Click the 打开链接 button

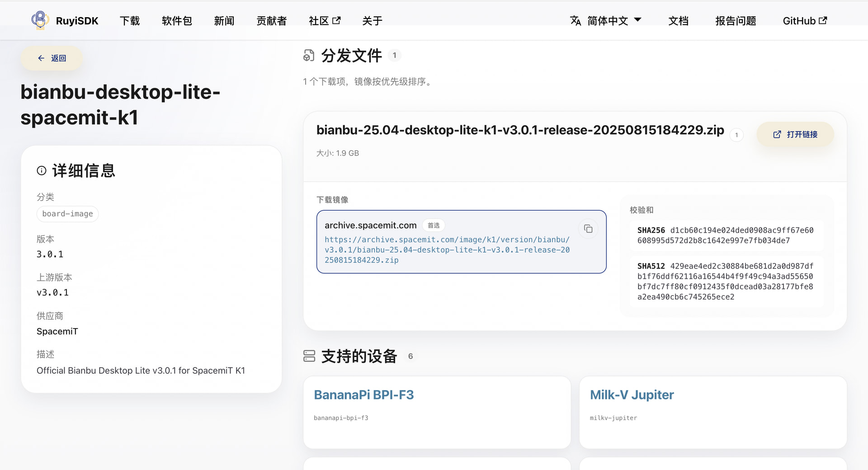click(795, 134)
